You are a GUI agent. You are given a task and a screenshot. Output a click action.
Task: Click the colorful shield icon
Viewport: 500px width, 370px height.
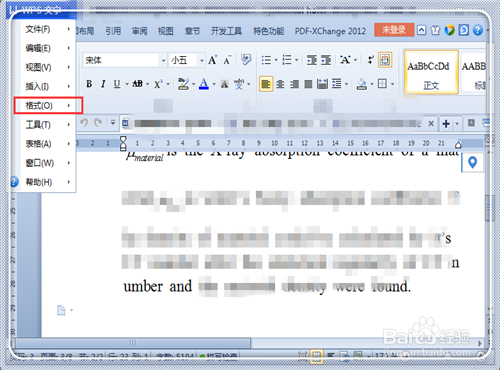[x=449, y=30]
